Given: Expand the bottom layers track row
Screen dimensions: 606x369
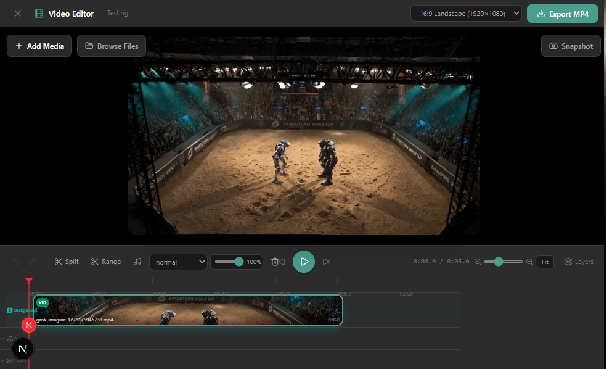Looking at the screenshot, I should coord(3,361).
